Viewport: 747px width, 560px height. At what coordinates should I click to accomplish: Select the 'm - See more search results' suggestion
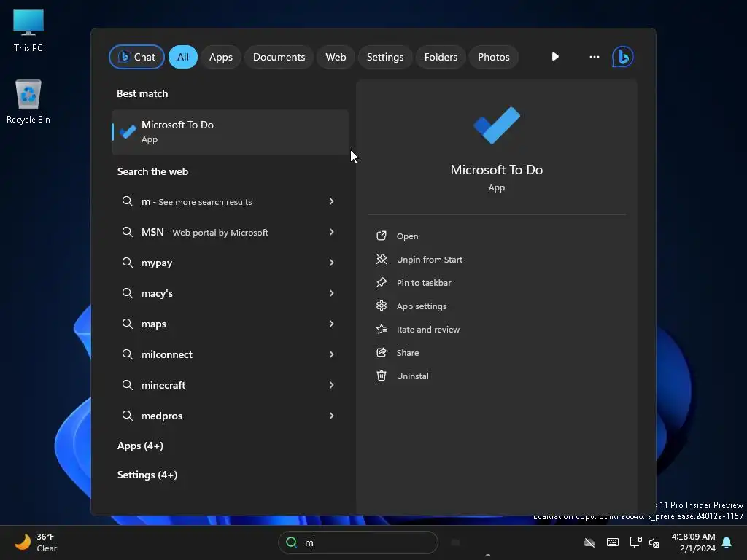pyautogui.click(x=230, y=201)
